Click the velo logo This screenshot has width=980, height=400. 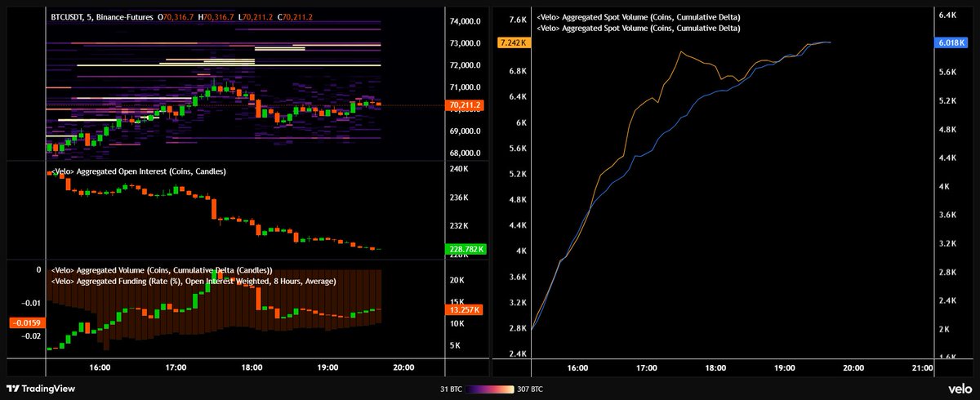[x=960, y=389]
